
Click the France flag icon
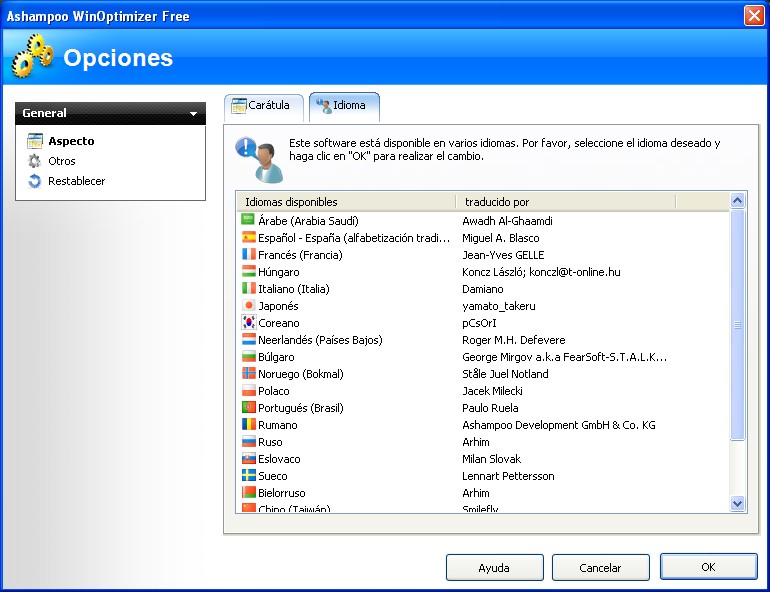click(248, 254)
